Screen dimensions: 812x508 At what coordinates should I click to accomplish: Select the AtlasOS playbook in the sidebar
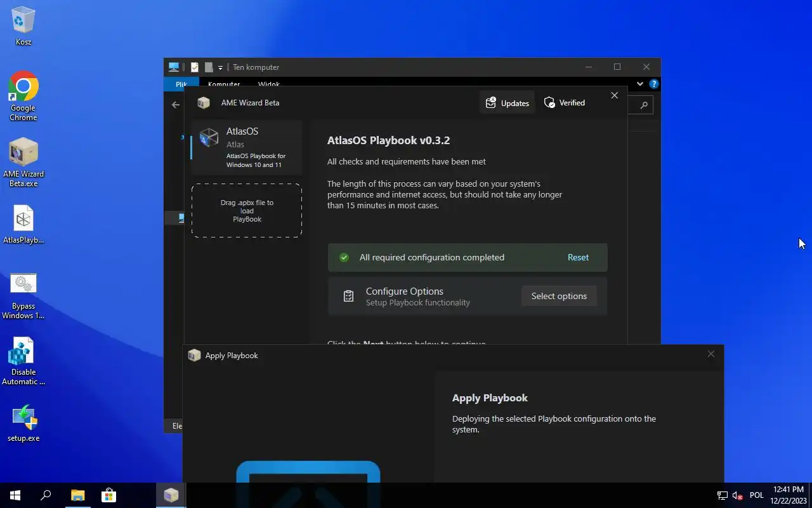pyautogui.click(x=247, y=147)
